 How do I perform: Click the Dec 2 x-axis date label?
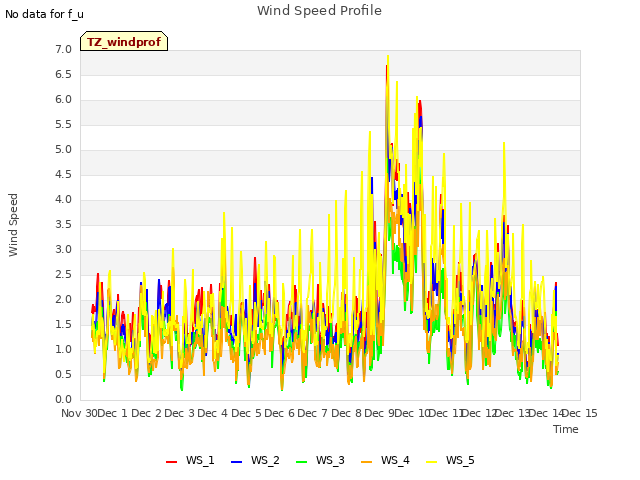[147, 413]
